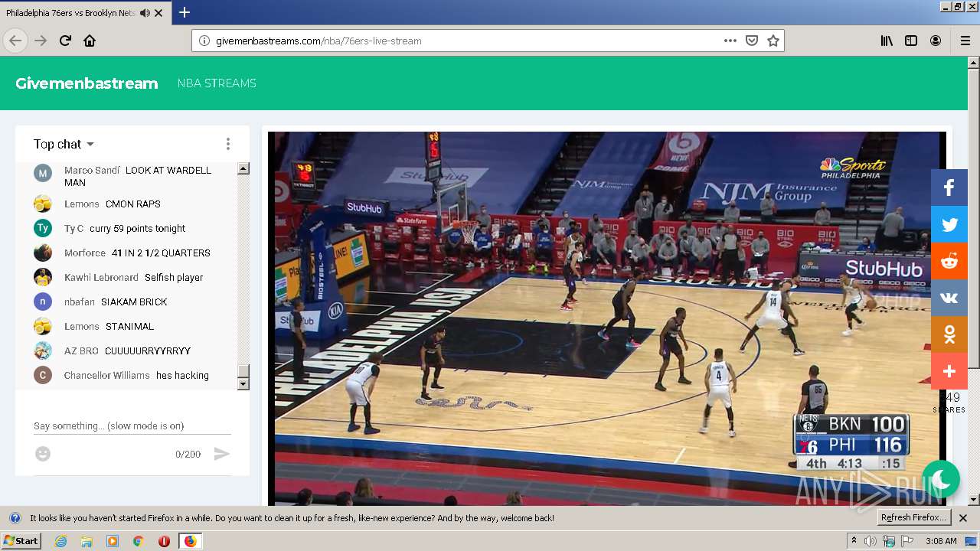Open media player from taskbar
This screenshot has height=551, width=980.
[113, 541]
